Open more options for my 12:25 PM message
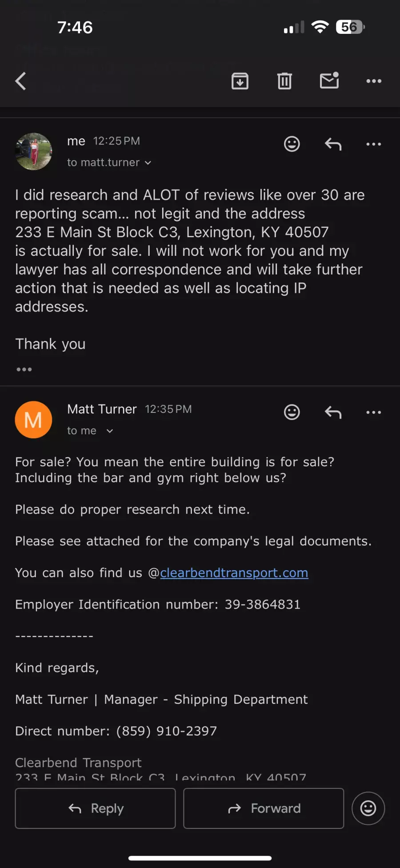Viewport: 400px width, 868px height. [374, 144]
